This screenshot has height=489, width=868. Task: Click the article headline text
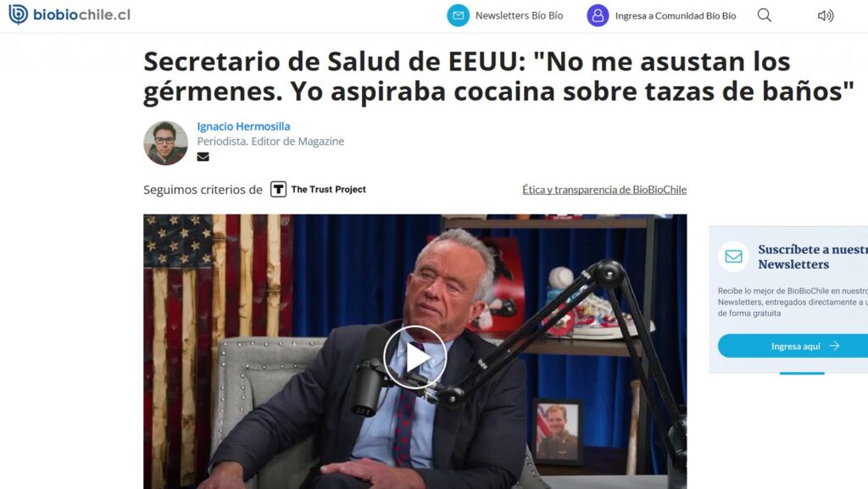coord(498,76)
